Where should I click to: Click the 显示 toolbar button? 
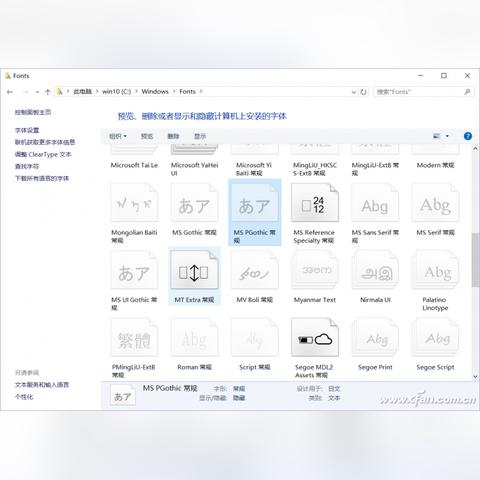[200, 136]
